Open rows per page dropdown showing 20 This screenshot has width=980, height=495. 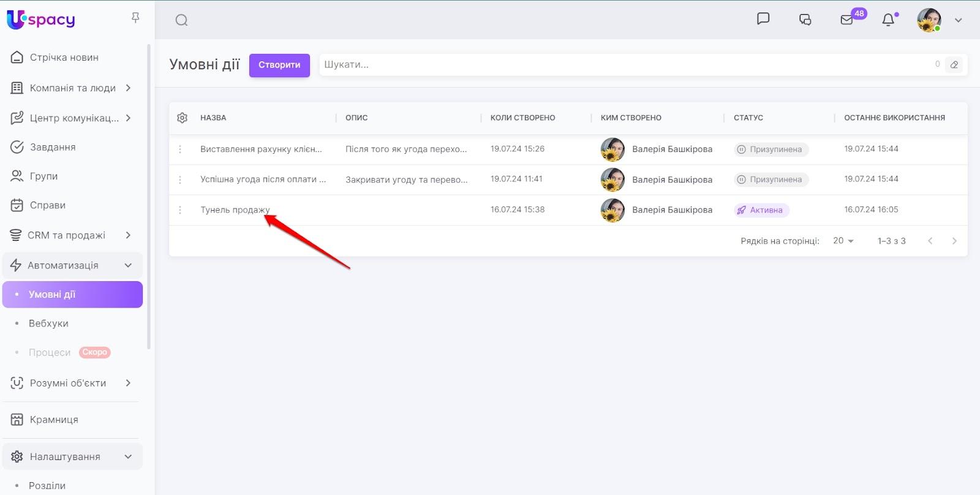[x=843, y=241]
